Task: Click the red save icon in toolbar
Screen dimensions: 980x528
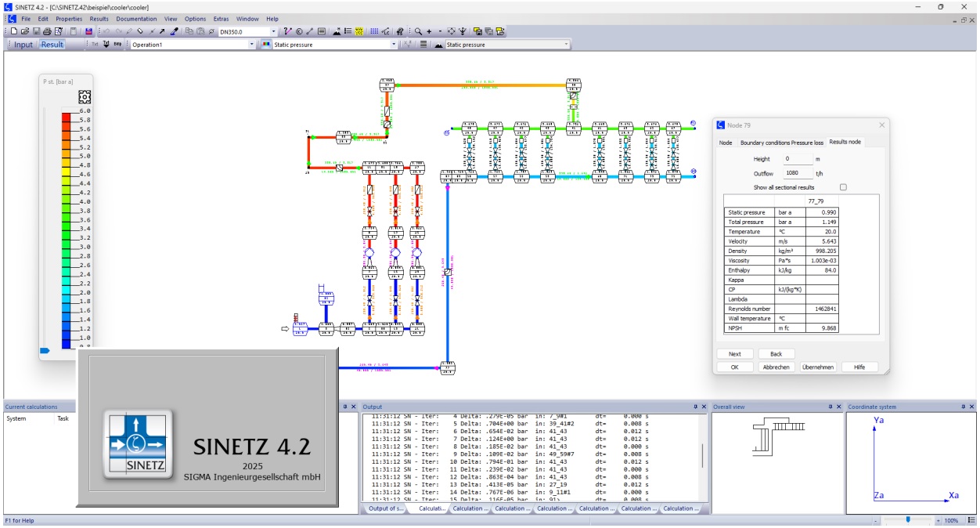Action: [x=88, y=31]
